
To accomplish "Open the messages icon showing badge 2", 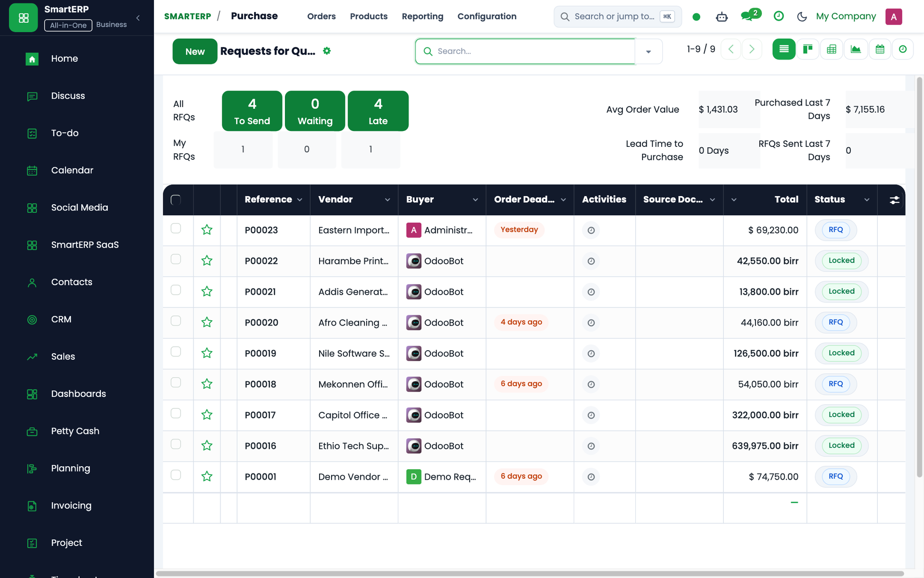I will coord(750,16).
